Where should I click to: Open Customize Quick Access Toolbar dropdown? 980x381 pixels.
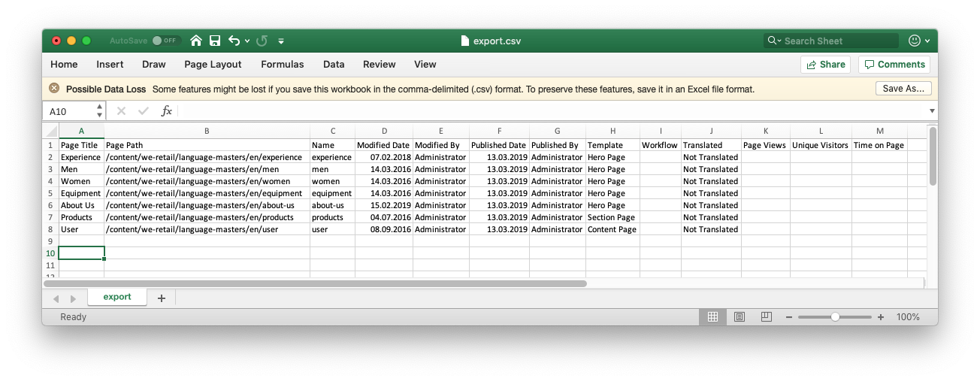pos(281,41)
